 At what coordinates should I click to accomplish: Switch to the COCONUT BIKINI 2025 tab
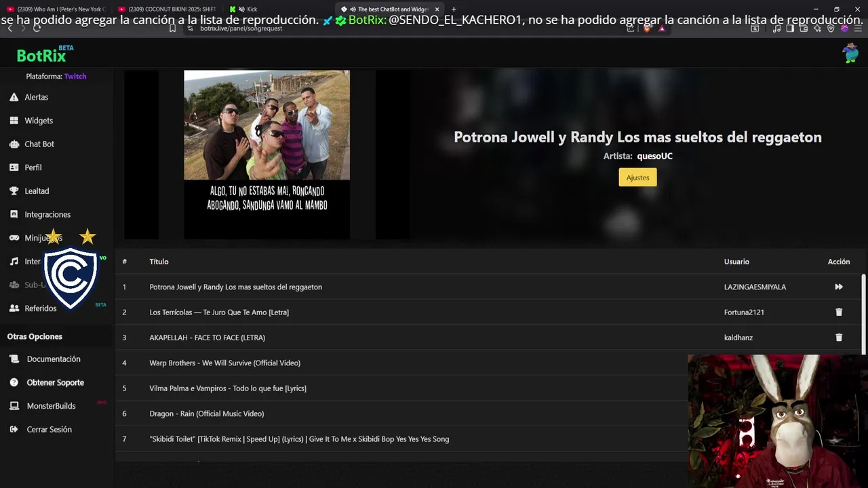[x=167, y=9]
